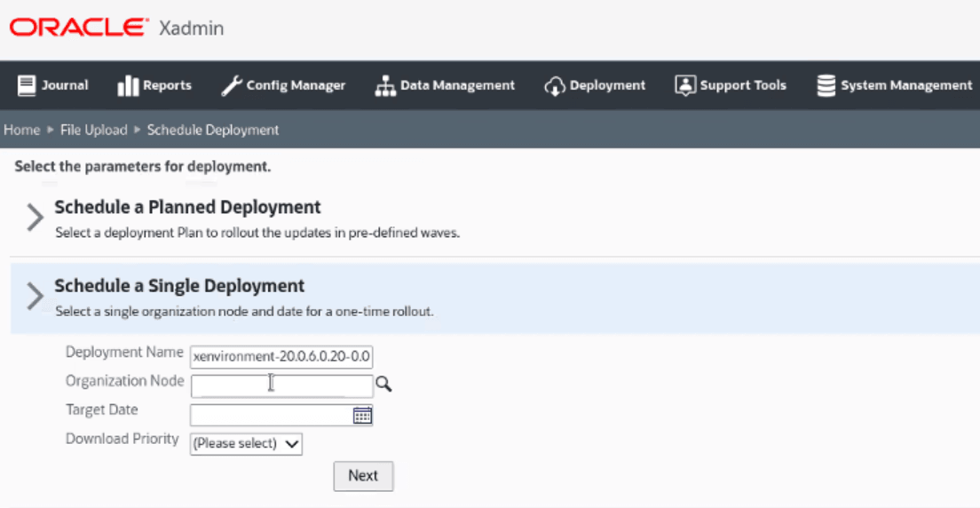Click the Support Tools person icon
Screen dimensions: 980x508
(685, 86)
